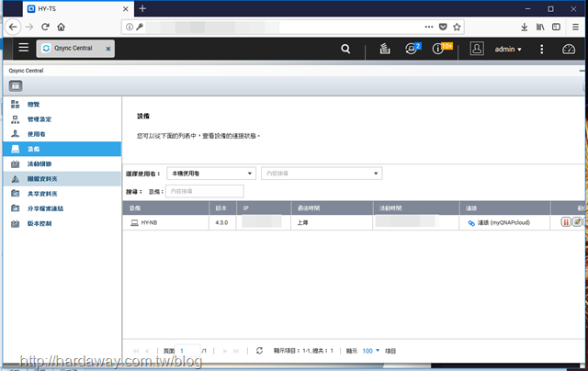Focus the device search input field

click(x=204, y=191)
